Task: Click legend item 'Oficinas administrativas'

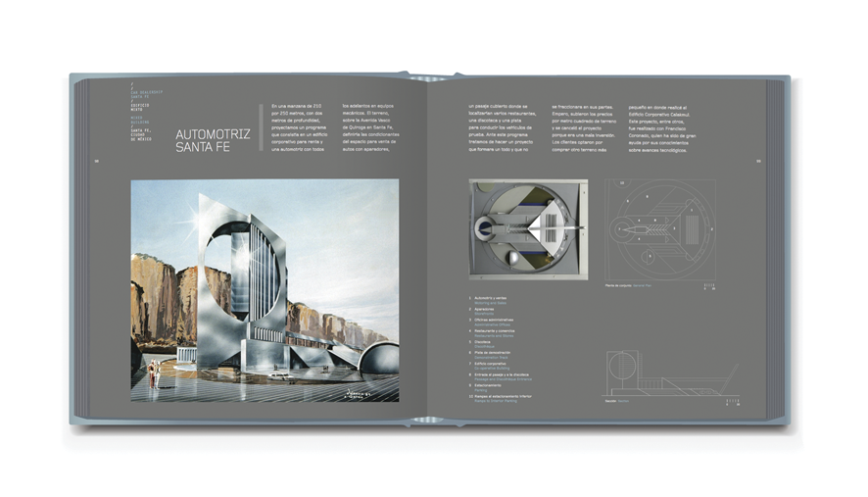Action: [x=494, y=320]
